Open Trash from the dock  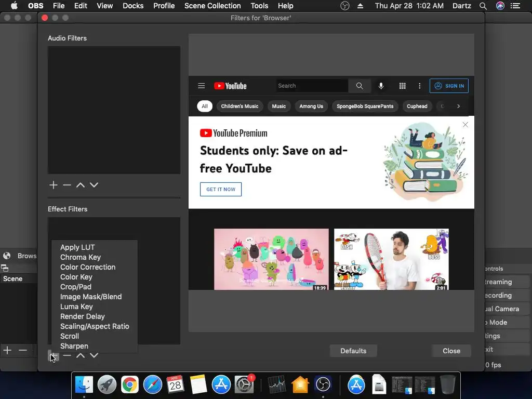point(447,385)
